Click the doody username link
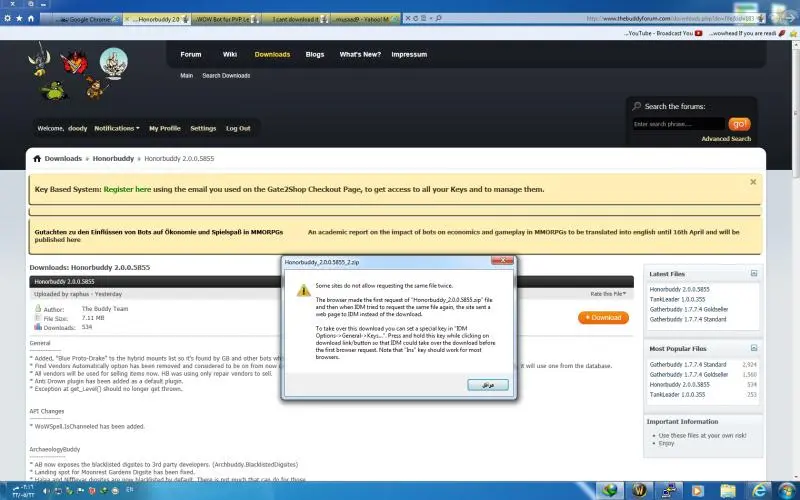The image size is (800, 500). pos(78,129)
